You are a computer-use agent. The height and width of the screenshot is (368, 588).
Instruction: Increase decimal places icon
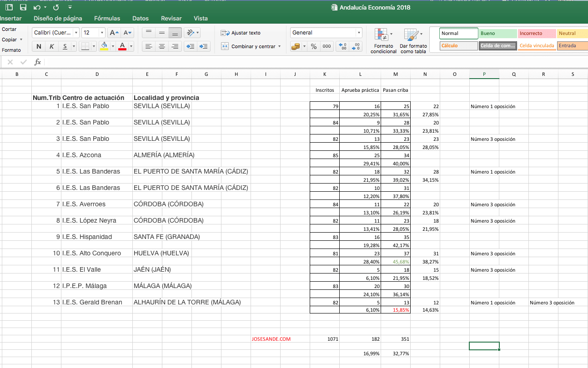(x=343, y=46)
